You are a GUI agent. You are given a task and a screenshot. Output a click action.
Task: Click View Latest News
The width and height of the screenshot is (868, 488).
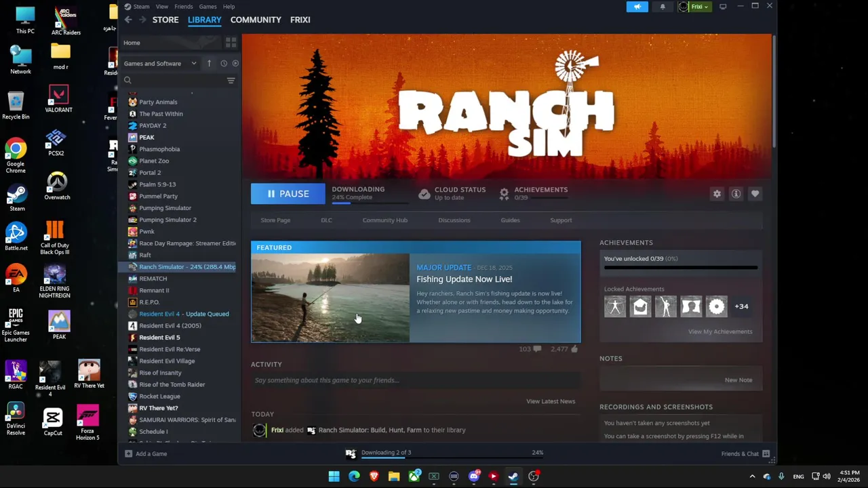click(551, 401)
